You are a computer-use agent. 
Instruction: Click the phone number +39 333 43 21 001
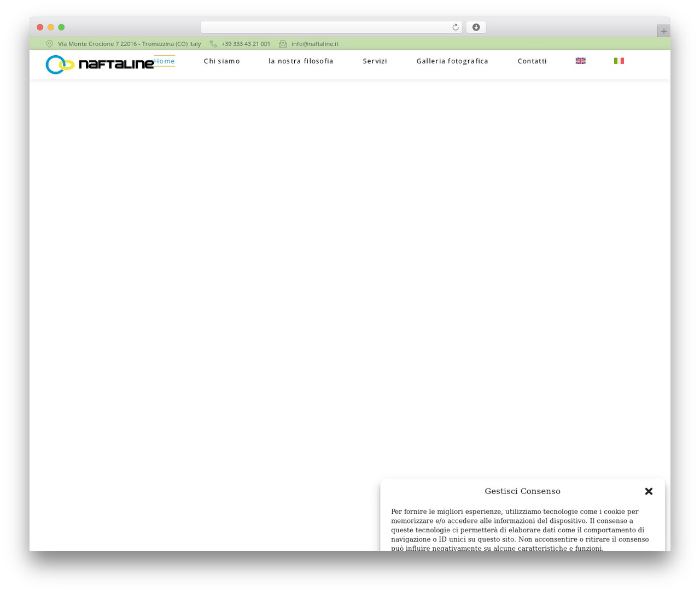click(x=246, y=44)
